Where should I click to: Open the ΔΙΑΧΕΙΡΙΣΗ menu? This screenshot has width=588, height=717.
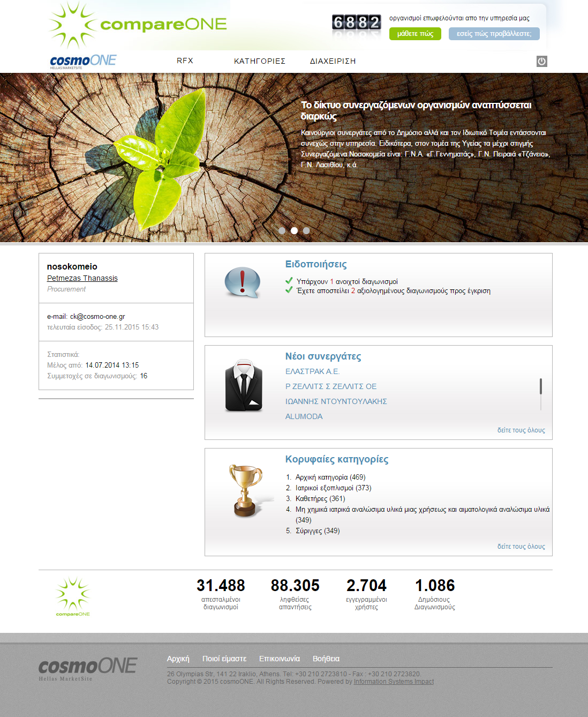[333, 61]
